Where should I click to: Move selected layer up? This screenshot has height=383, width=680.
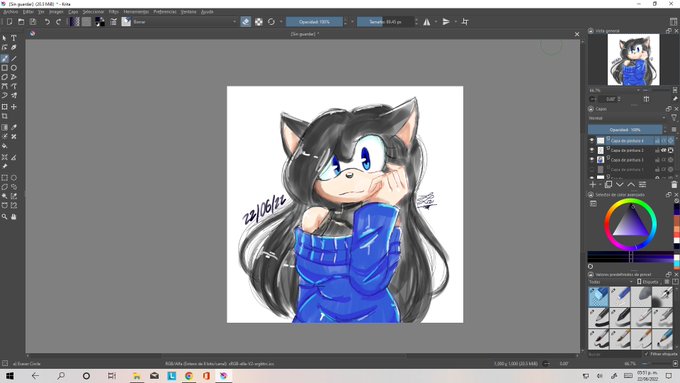click(631, 184)
